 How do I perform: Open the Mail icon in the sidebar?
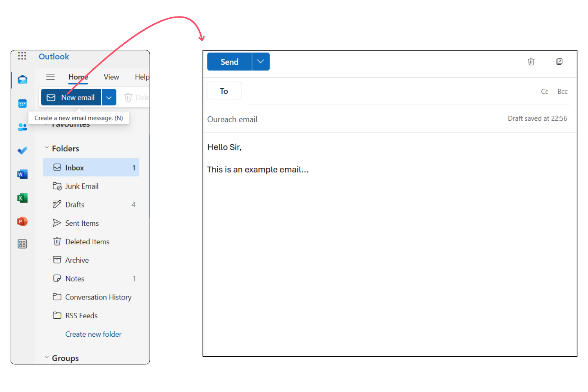(22, 79)
